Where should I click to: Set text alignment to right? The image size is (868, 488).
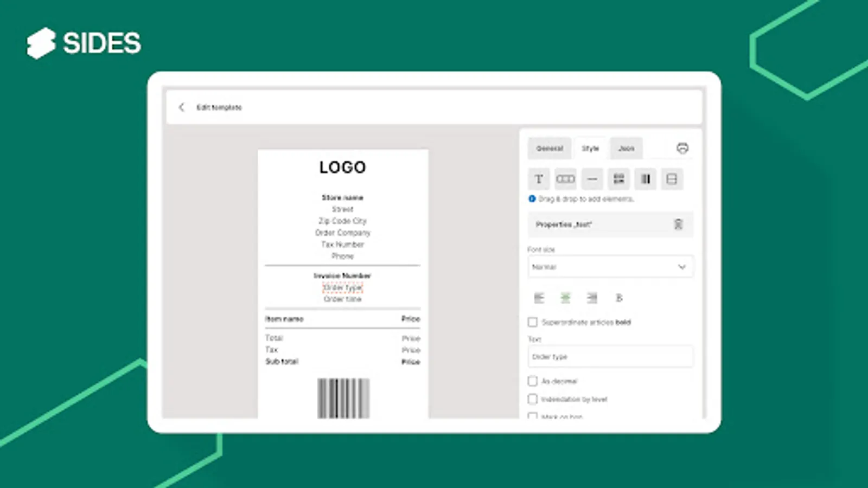pos(592,298)
